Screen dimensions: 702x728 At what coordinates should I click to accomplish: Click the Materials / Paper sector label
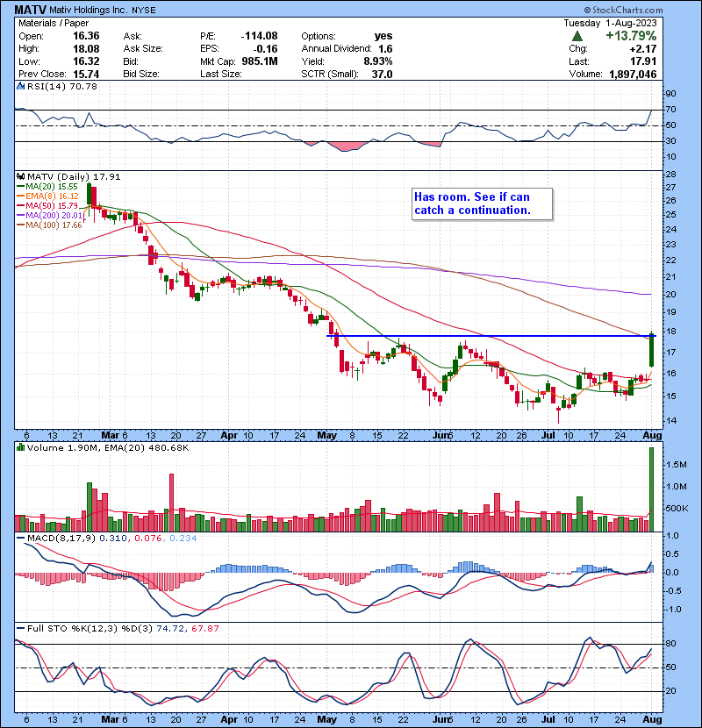(54, 23)
